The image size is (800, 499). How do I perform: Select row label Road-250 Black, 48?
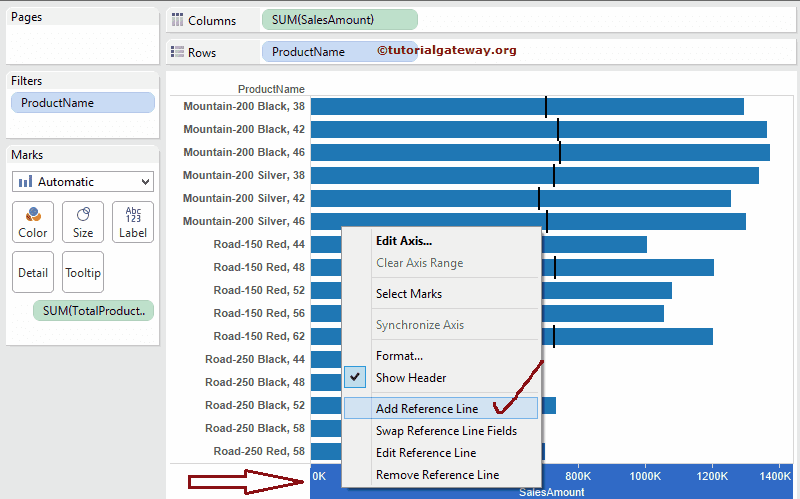(x=255, y=382)
